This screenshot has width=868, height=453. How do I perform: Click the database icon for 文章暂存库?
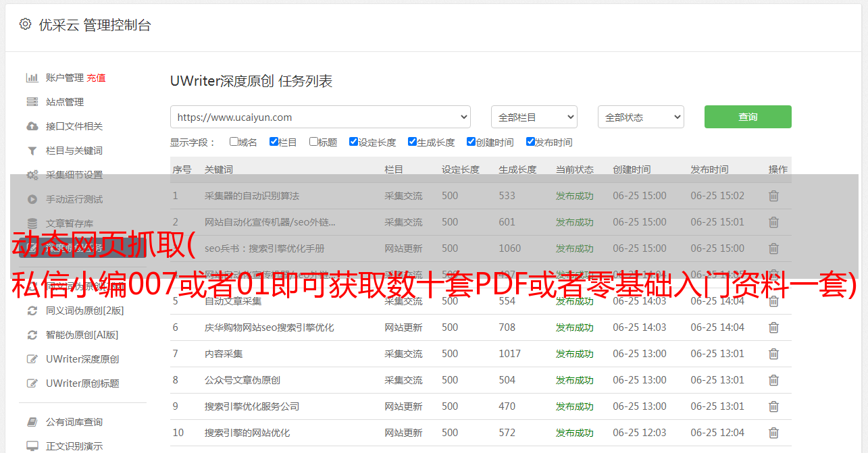click(x=32, y=223)
